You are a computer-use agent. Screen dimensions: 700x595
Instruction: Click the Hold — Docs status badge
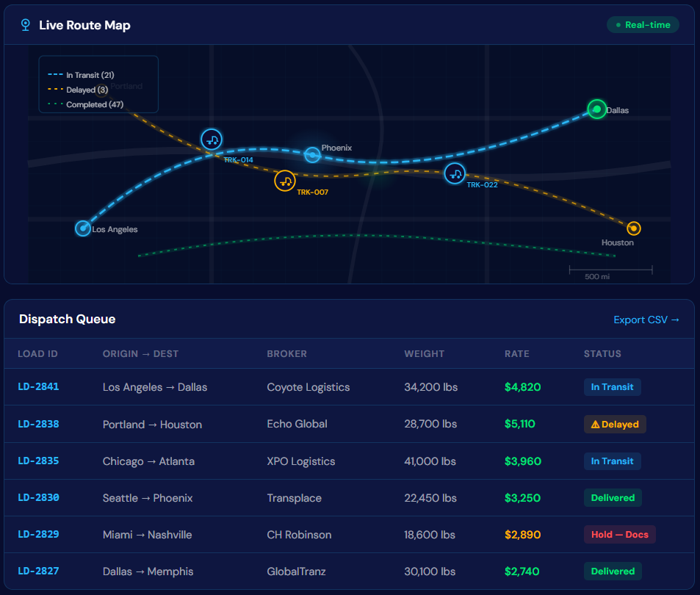pos(620,534)
